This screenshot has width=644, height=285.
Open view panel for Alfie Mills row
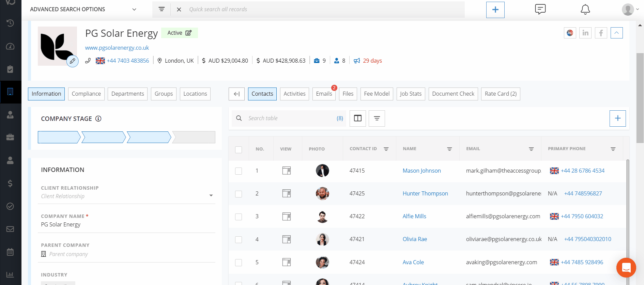tap(287, 216)
